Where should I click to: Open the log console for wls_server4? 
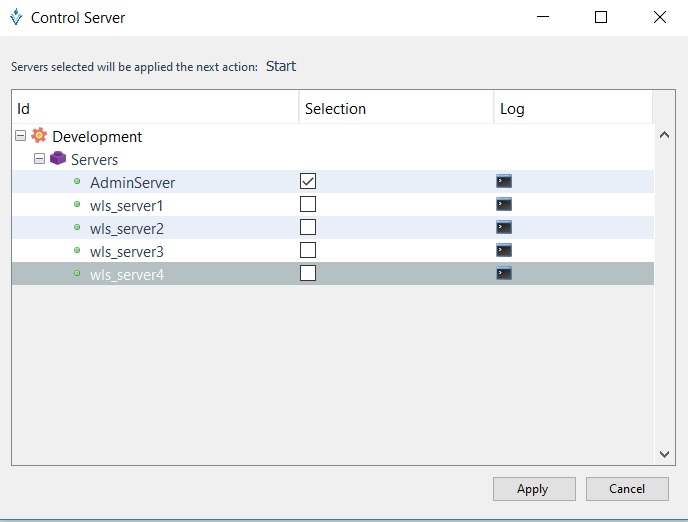coord(504,273)
